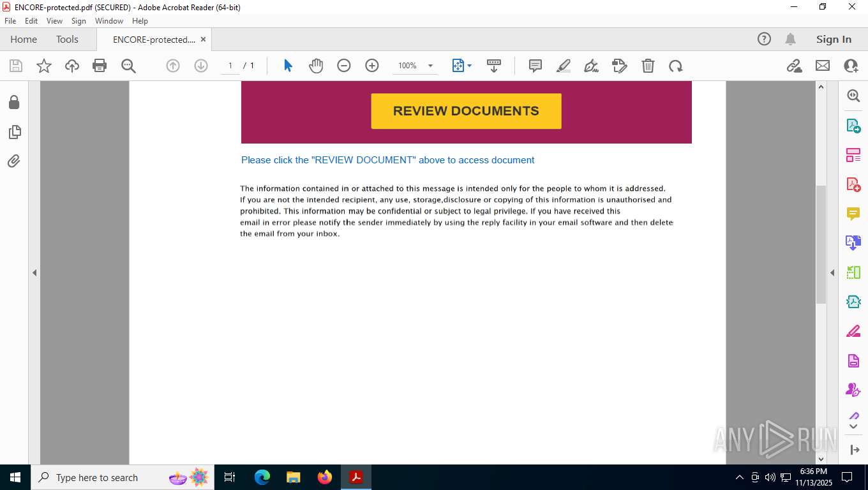Open Microsoft Edge from taskbar
Viewport: 868px width, 490px height.
click(262, 477)
